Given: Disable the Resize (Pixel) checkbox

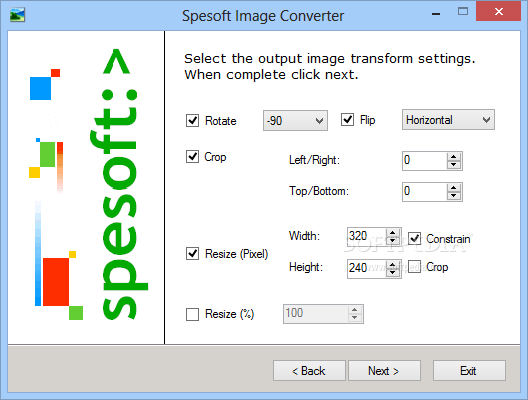Looking at the screenshot, I should [192, 254].
